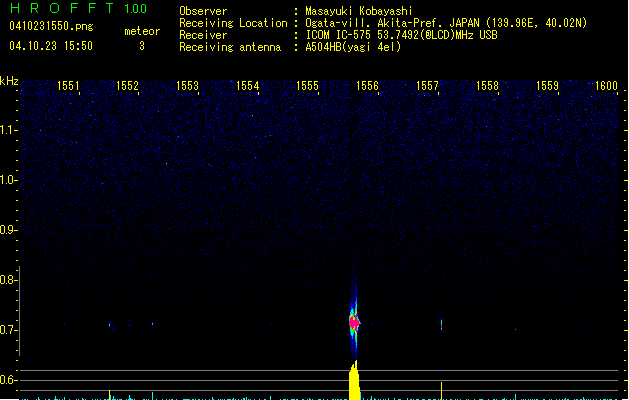The image size is (629, 400).
Task: Pick the 1553 time tick label
Action: click(188, 87)
